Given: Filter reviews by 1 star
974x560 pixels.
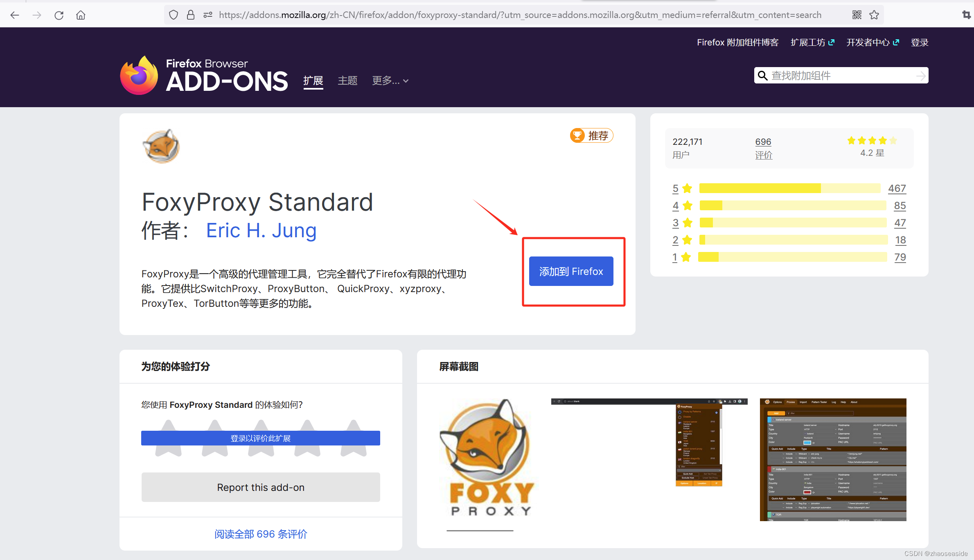Looking at the screenshot, I should (681, 257).
